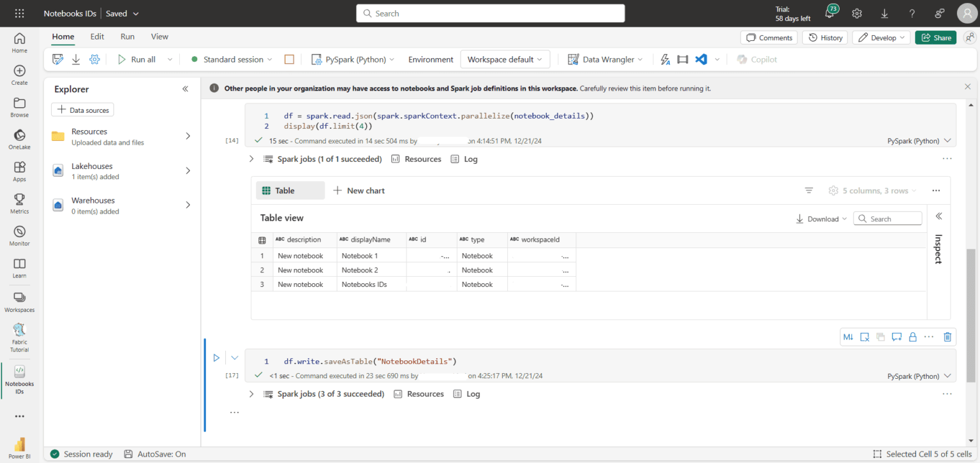
Task: Lock the cell with padlock icon
Action: 912,337
